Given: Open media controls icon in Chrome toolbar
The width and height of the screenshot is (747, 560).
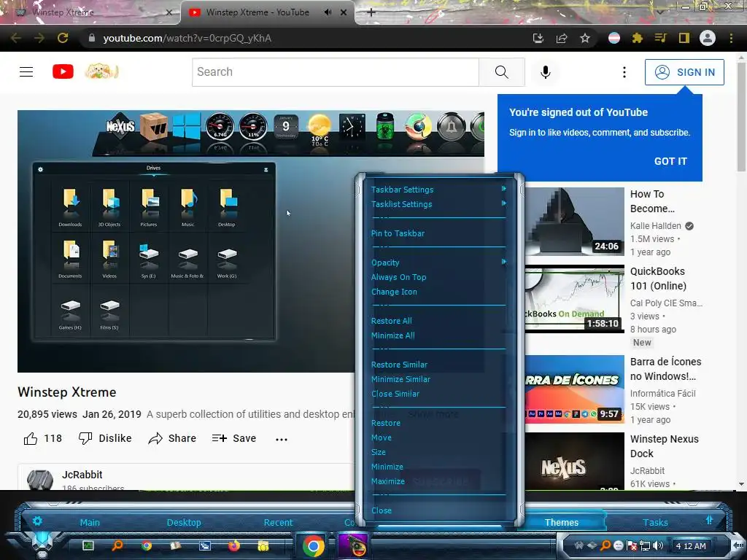Looking at the screenshot, I should pos(660,38).
